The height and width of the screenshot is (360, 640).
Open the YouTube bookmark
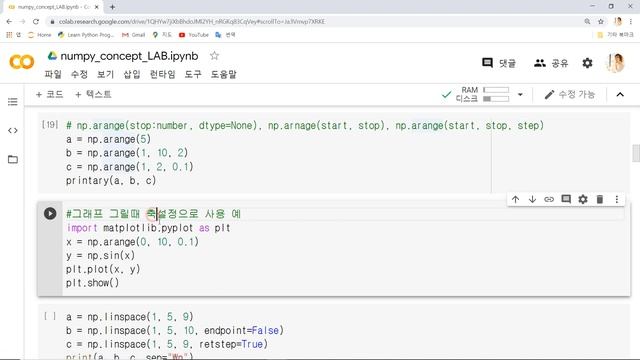(194, 35)
